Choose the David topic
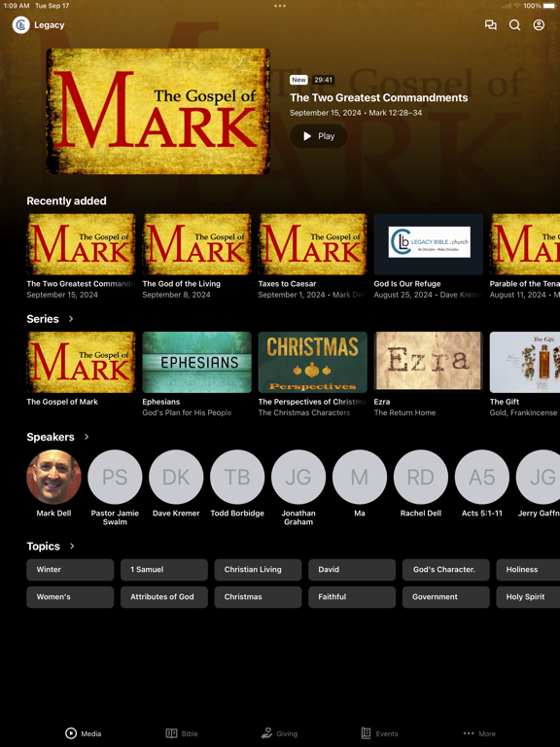The image size is (560, 747). pyautogui.click(x=352, y=570)
